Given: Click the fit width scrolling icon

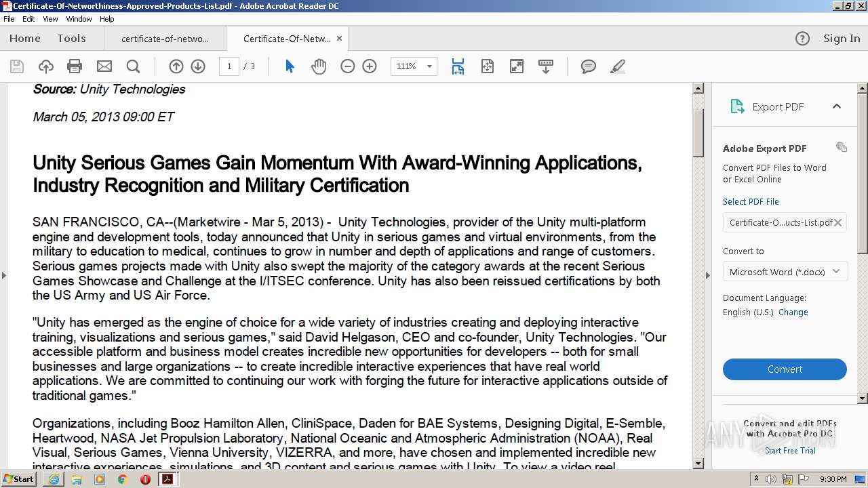Looking at the screenshot, I should tap(458, 66).
